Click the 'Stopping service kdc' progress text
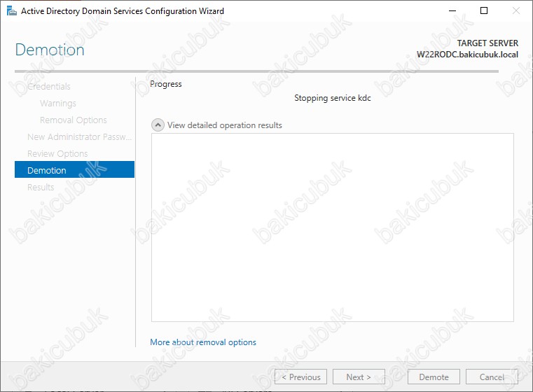Viewport: 533px width, 392px height. [x=333, y=98]
